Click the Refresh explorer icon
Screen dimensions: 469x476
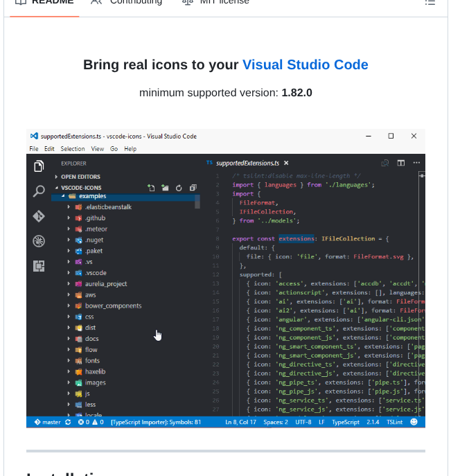[x=179, y=188]
